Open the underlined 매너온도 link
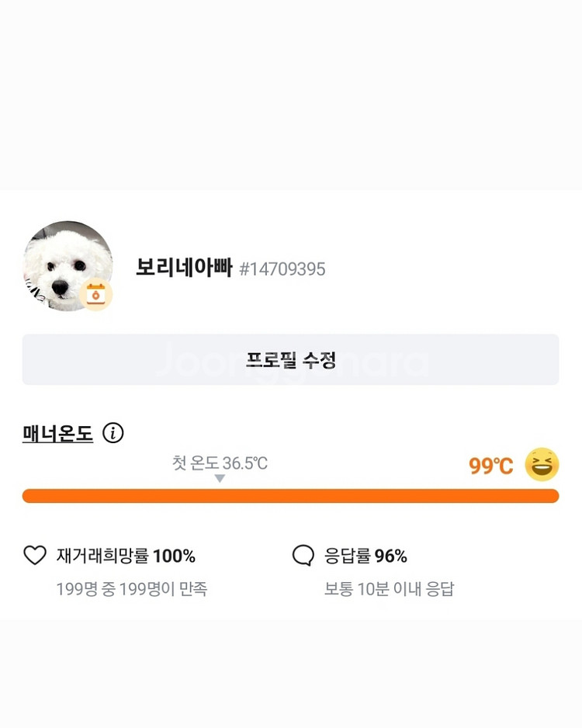Image resolution: width=582 pixels, height=728 pixels. (x=57, y=433)
